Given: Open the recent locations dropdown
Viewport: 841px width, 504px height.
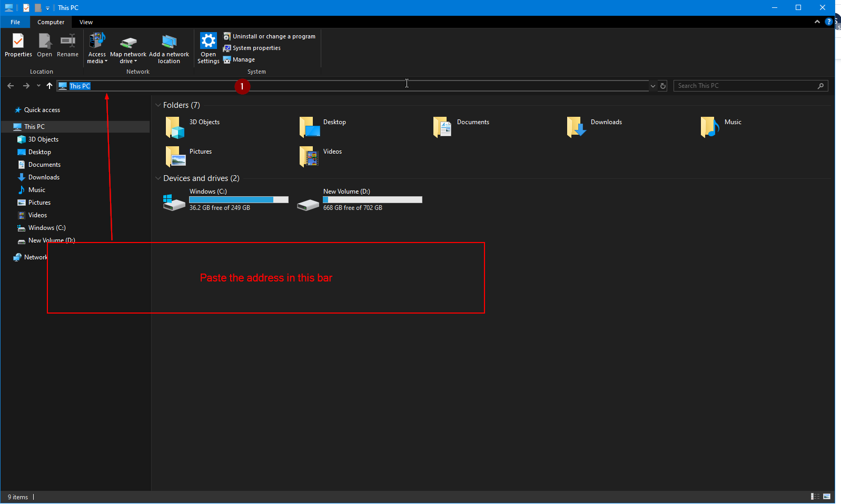Looking at the screenshot, I should tap(38, 86).
